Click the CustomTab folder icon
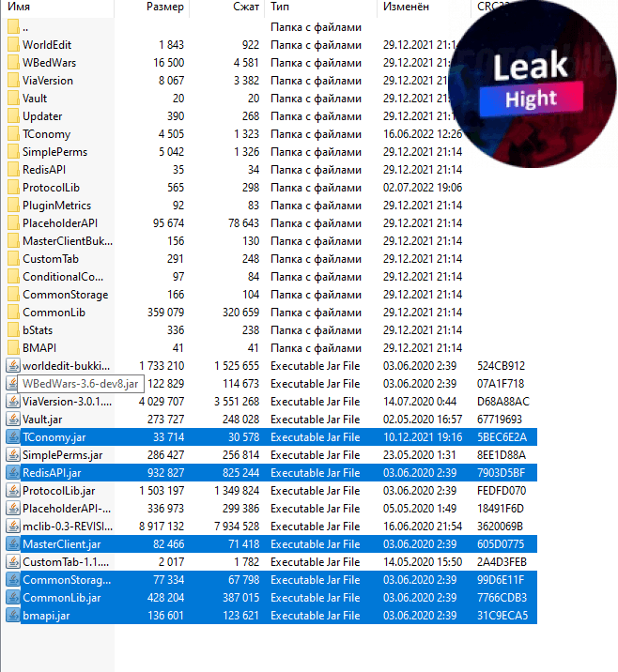The width and height of the screenshot is (618, 672). pos(14,259)
